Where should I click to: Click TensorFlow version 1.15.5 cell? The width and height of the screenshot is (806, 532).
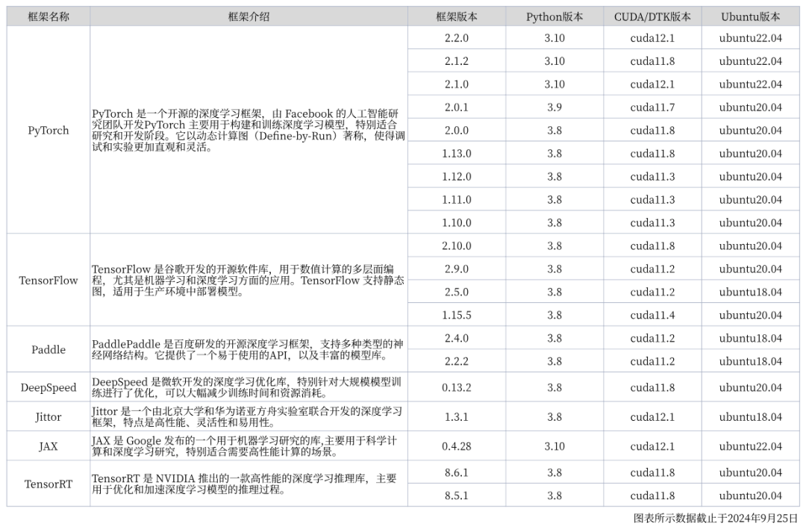click(457, 316)
